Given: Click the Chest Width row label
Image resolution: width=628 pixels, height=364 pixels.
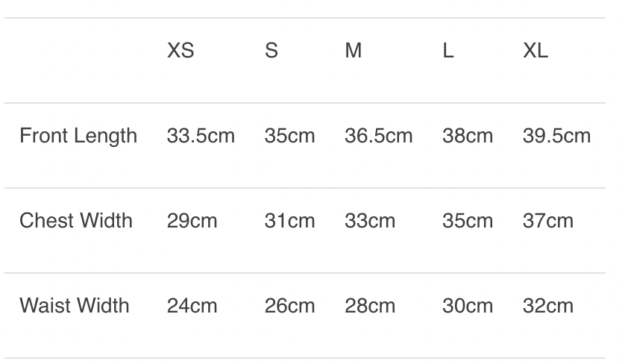Looking at the screenshot, I should click(x=76, y=221).
